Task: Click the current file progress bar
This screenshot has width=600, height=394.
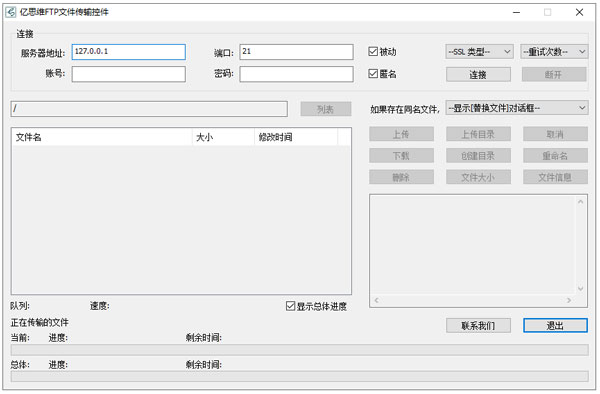Action: tap(300, 350)
